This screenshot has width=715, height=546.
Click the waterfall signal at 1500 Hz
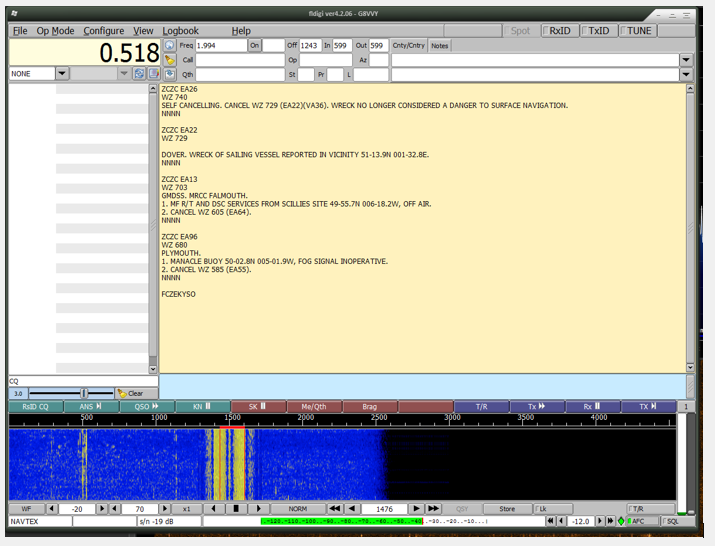click(x=232, y=464)
